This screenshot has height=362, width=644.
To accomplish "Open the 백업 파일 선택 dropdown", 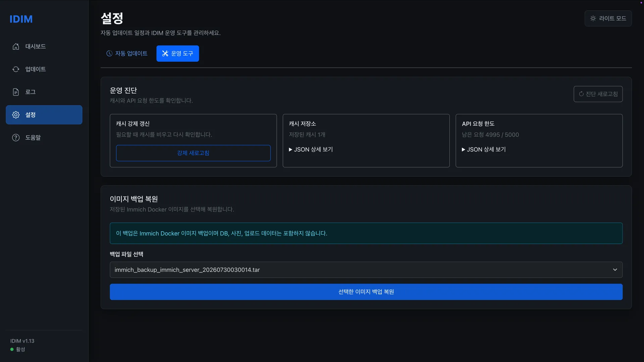I will click(366, 270).
